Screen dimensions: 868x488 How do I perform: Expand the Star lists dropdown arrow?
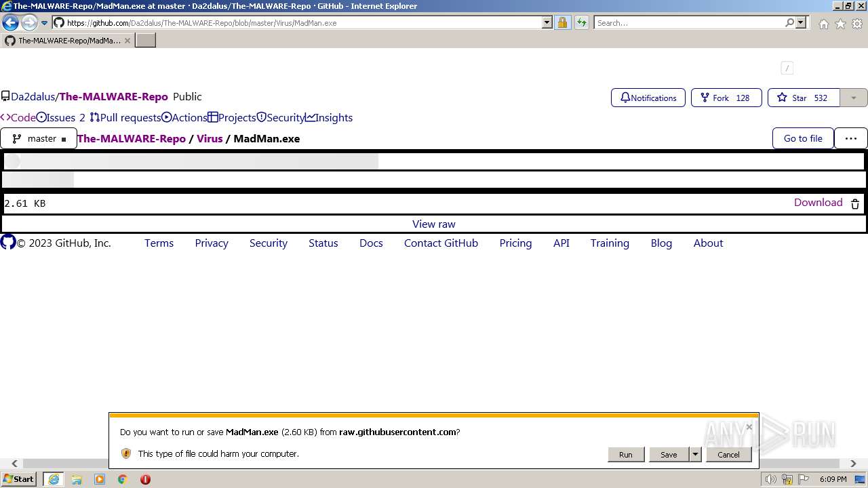pyautogui.click(x=854, y=98)
